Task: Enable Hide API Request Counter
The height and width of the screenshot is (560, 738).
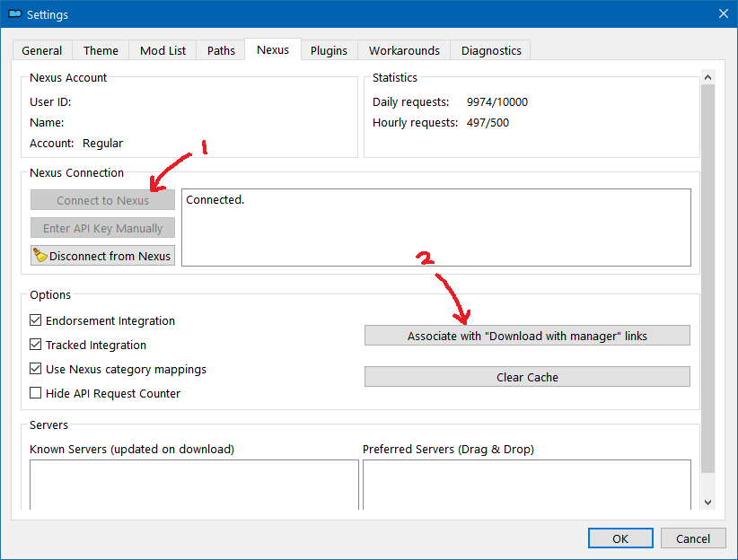Action: click(x=36, y=393)
